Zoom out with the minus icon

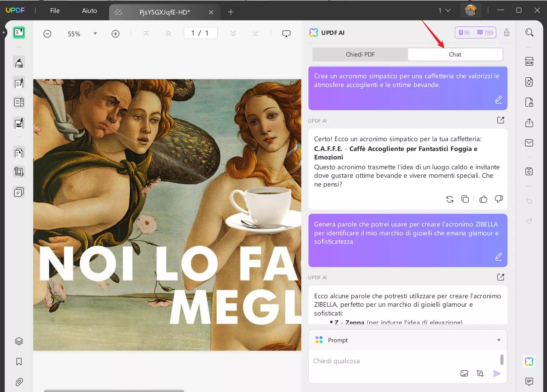click(47, 34)
